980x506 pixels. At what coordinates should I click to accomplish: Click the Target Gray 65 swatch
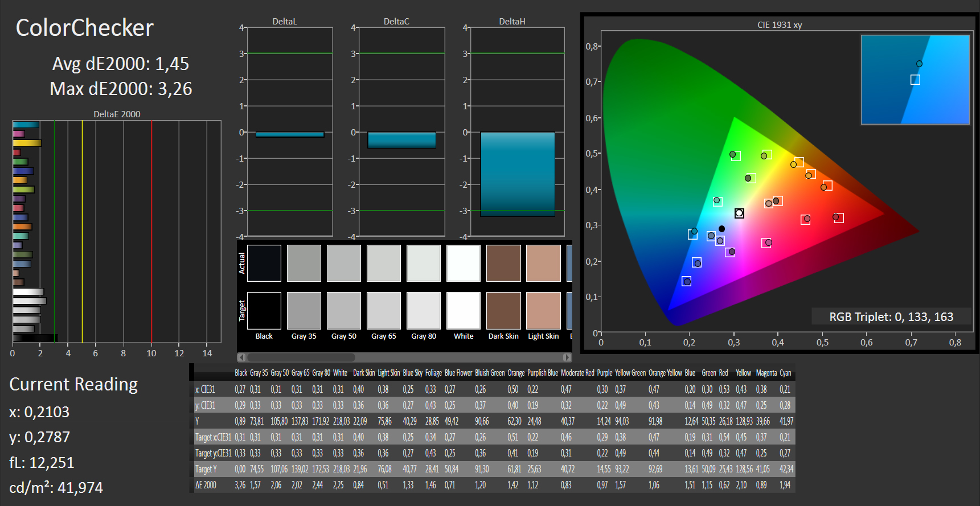point(384,310)
